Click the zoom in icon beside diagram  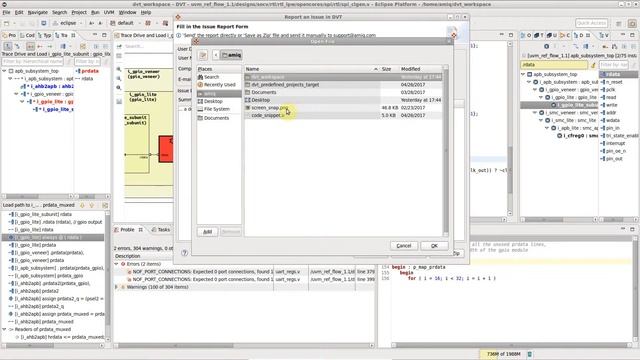click(119, 69)
